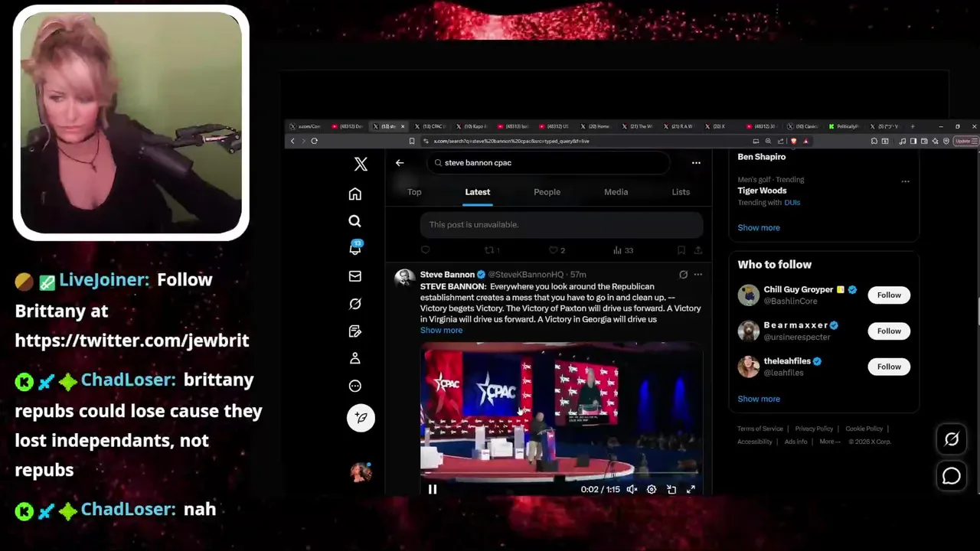Open Terms of Service footer link
980x551 pixels.
[x=759, y=429]
